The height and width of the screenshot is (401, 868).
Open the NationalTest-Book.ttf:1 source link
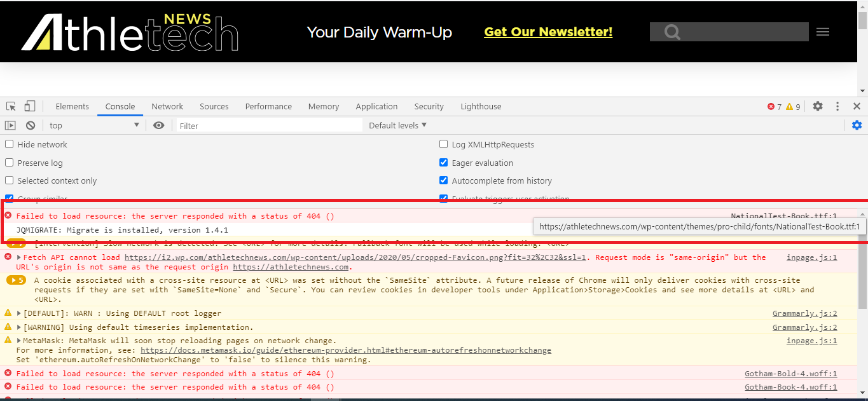[784, 216]
